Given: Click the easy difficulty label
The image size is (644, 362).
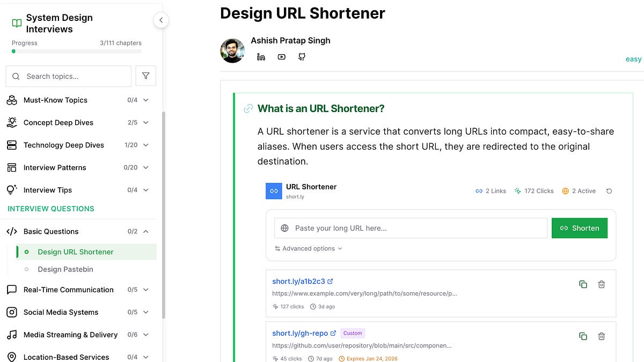Looking at the screenshot, I should tap(634, 59).
